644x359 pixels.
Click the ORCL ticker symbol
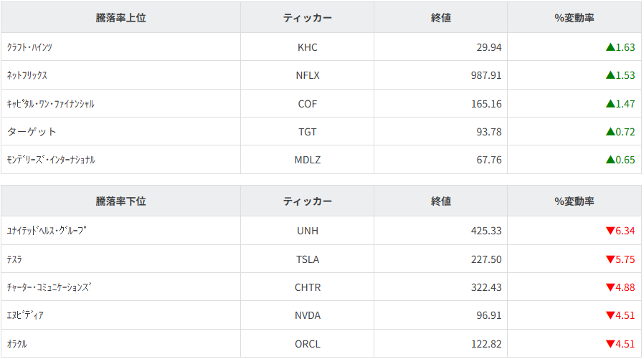307,344
